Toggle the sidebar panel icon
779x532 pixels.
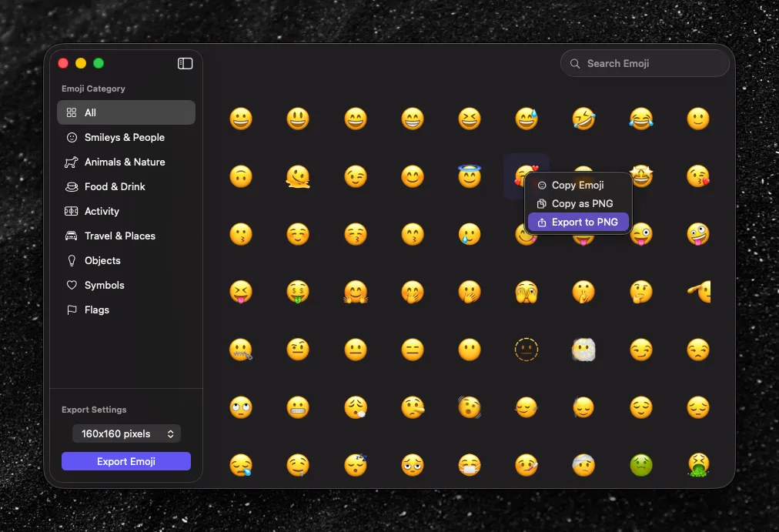(x=185, y=63)
